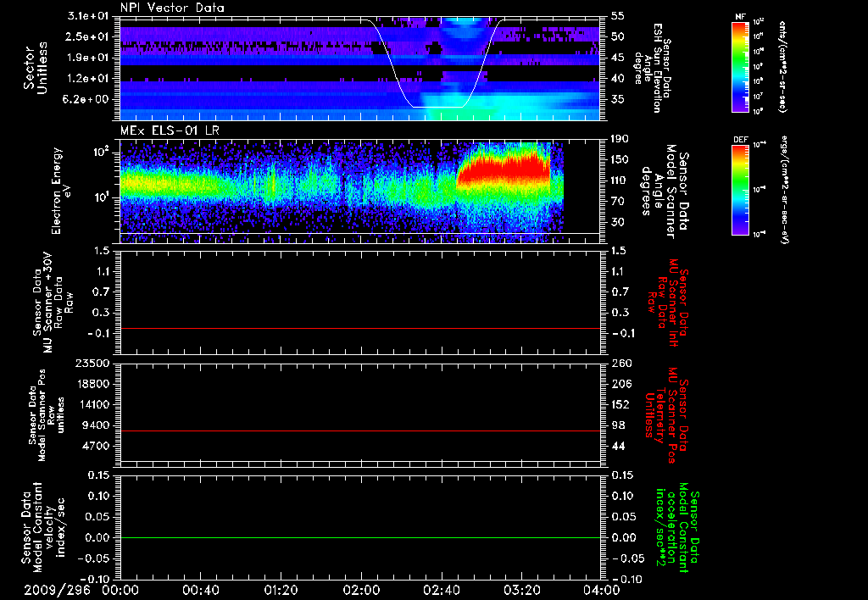The width and height of the screenshot is (868, 600).
Task: Click the "NF" label above the color bar
Action: [x=740, y=17]
